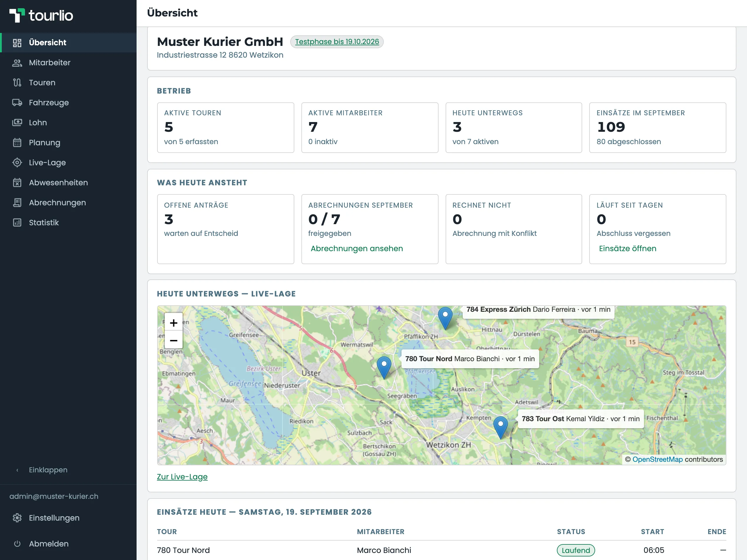Zoom in on the map
Viewport: 747px width, 560px height.
click(x=174, y=323)
